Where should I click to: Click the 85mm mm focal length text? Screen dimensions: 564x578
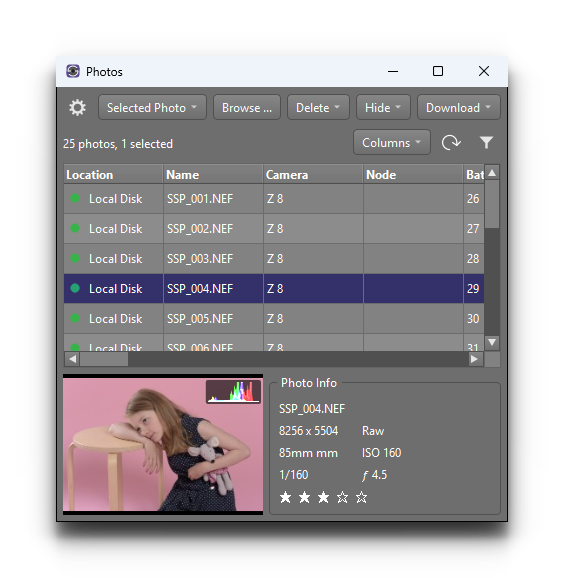coord(308,453)
